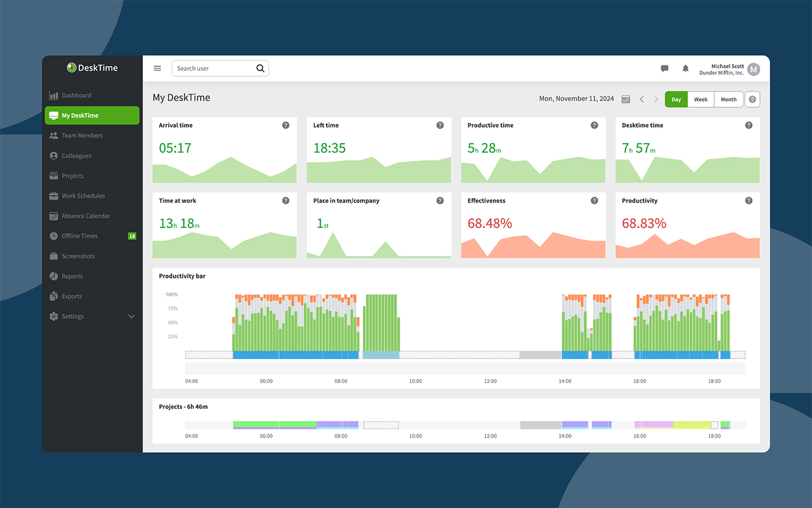This screenshot has width=812, height=508.
Task: Click the help icon beside Month button
Action: click(752, 99)
